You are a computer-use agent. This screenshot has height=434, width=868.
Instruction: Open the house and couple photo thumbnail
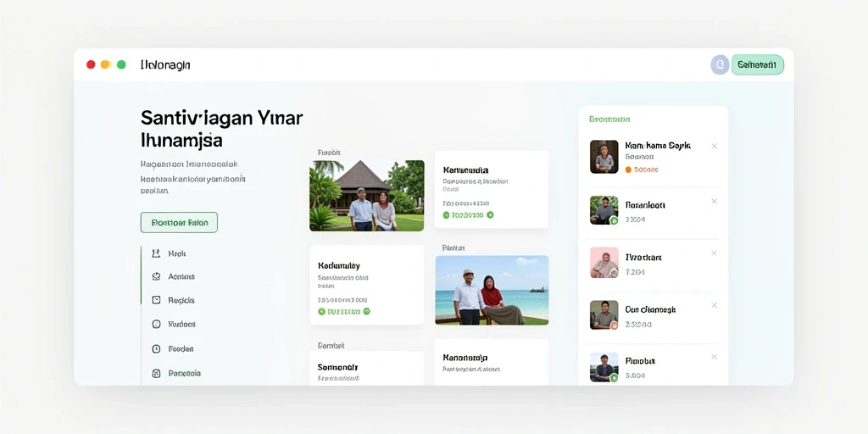[x=367, y=196]
